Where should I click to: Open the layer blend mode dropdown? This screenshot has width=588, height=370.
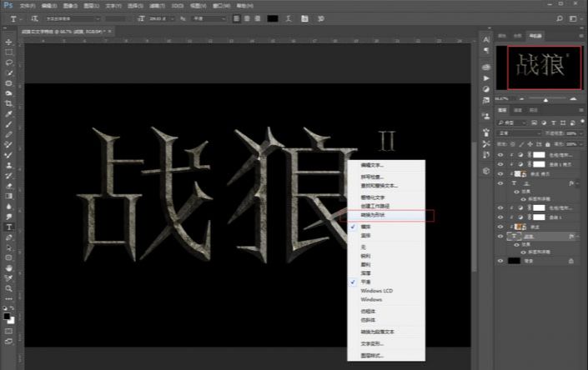coord(519,133)
